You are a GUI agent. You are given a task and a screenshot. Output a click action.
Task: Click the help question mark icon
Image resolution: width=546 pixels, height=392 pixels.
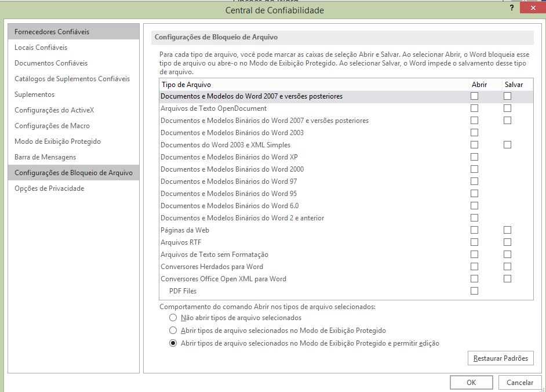point(512,8)
